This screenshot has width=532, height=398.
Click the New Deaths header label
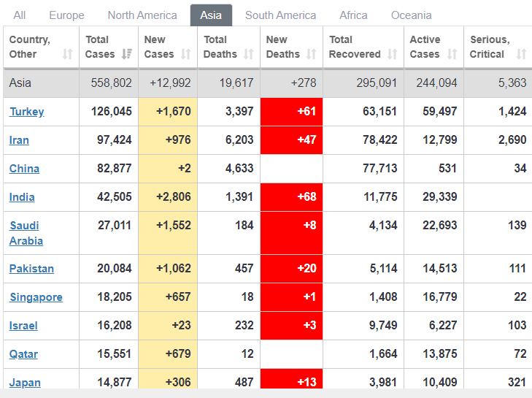click(x=282, y=47)
